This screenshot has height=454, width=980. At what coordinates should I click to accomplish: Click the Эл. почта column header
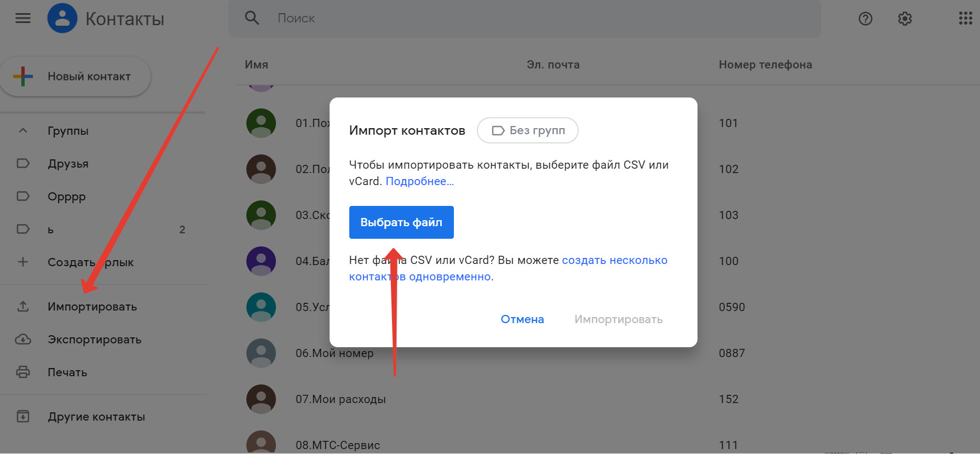pos(553,65)
